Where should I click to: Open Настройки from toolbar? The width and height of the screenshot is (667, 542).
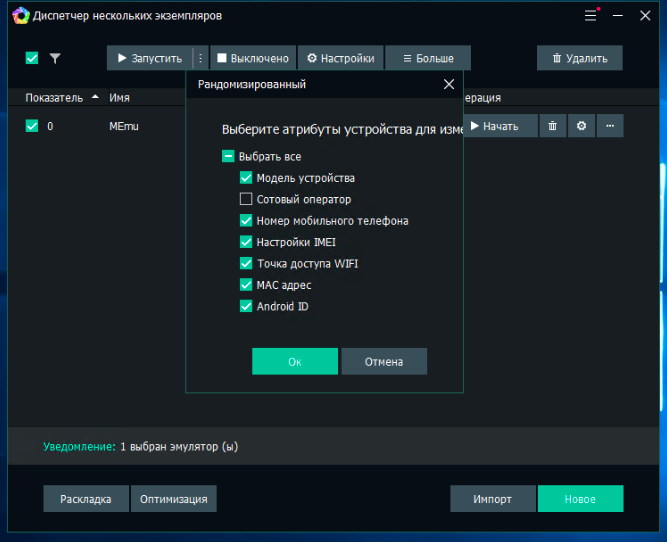point(341,58)
